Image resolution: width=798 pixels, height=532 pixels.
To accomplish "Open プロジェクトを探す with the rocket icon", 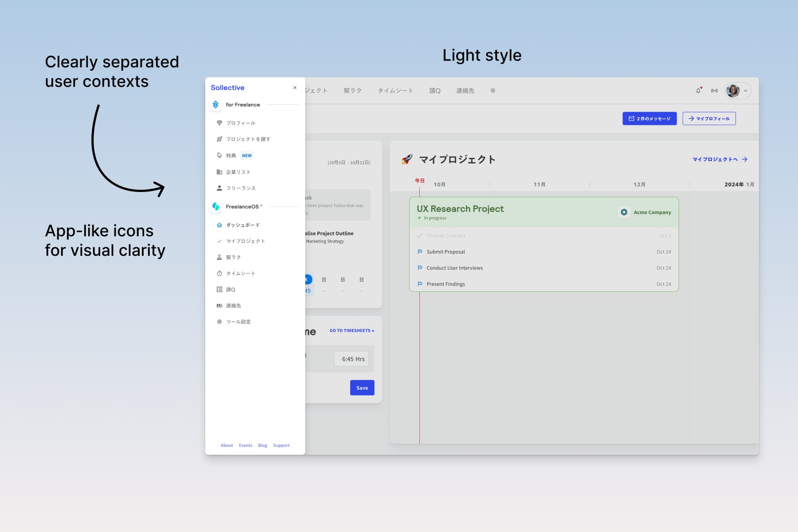I will (x=219, y=139).
